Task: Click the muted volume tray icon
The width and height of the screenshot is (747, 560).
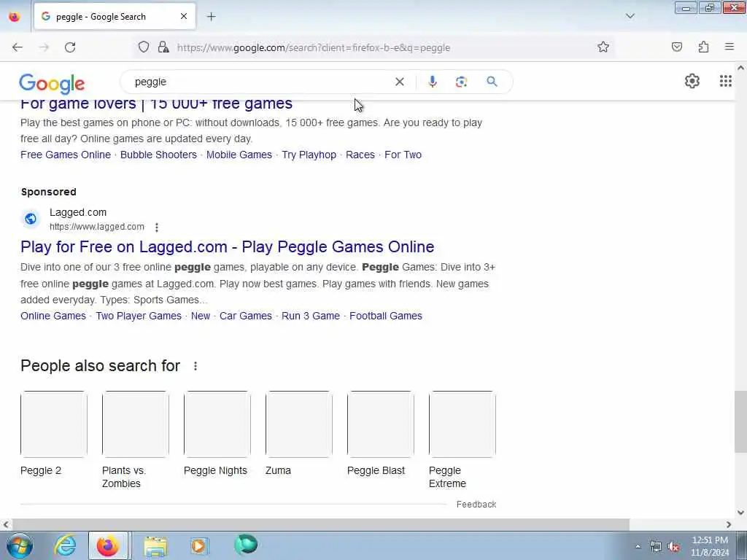Action: tap(673, 547)
